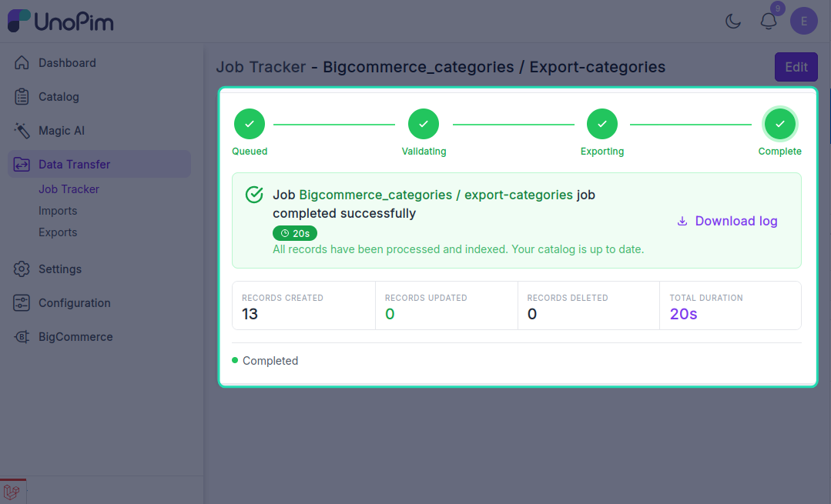Click the Exporting step label
The width and height of the screenshot is (831, 504).
click(x=602, y=151)
